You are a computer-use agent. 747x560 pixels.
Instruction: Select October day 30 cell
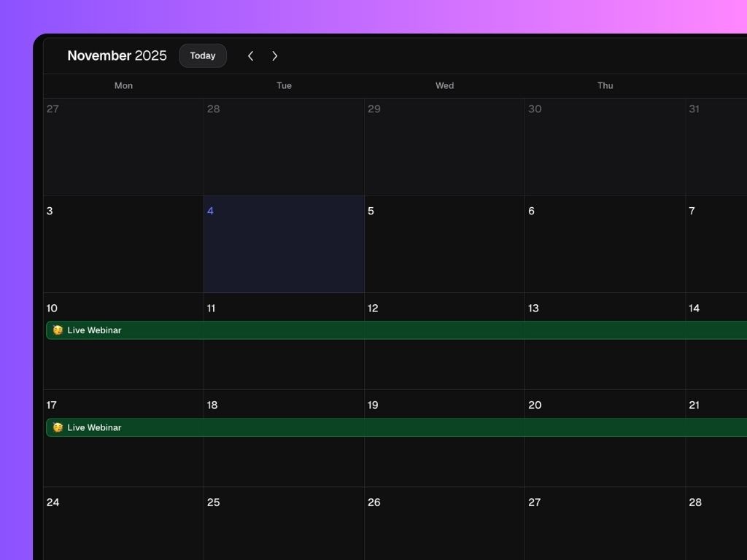click(605, 147)
